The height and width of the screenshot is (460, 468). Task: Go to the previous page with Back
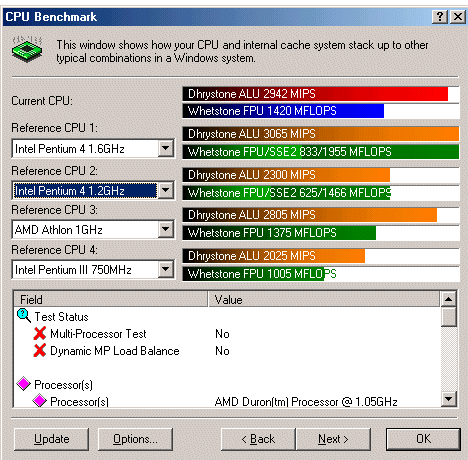258,439
